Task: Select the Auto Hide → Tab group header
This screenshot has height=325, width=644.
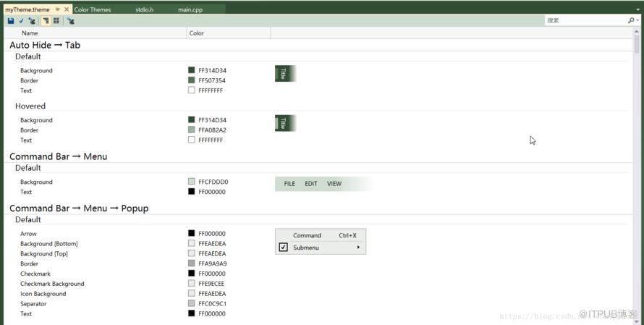Action: [x=45, y=45]
